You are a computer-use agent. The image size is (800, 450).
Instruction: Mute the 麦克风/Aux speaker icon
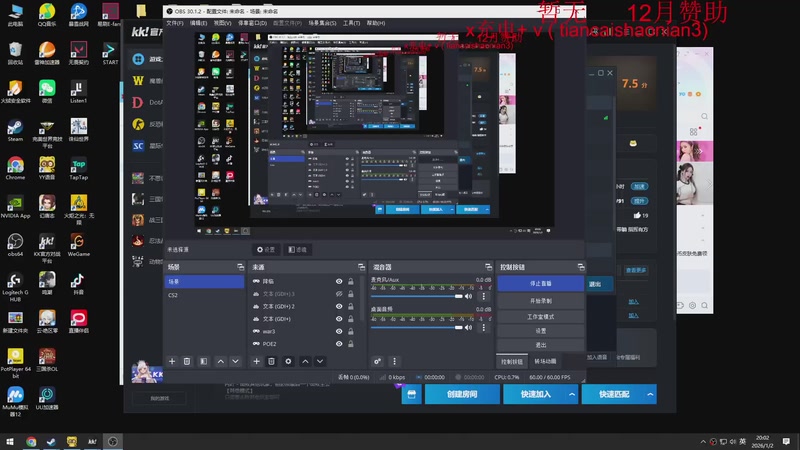[x=468, y=296]
